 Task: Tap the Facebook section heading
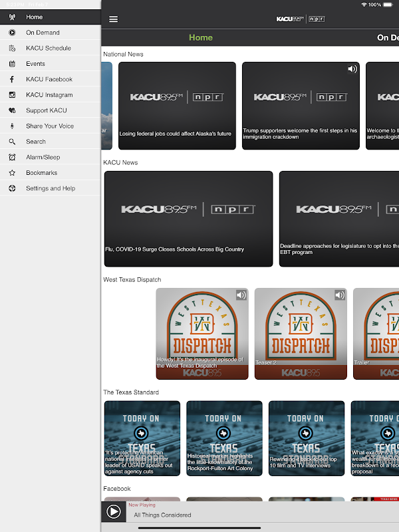[x=117, y=489]
